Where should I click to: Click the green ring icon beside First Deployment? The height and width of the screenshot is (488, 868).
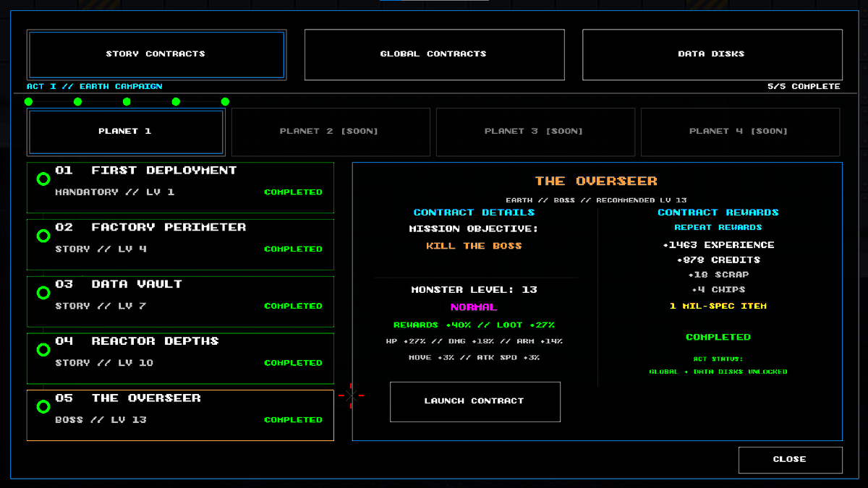coord(43,179)
